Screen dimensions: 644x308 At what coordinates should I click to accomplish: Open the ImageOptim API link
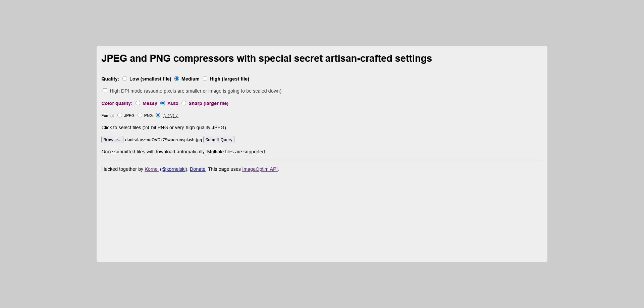[x=260, y=169]
